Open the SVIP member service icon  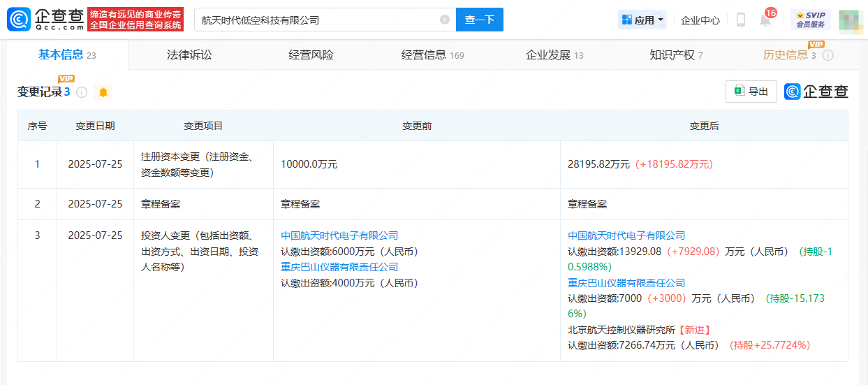[811, 20]
